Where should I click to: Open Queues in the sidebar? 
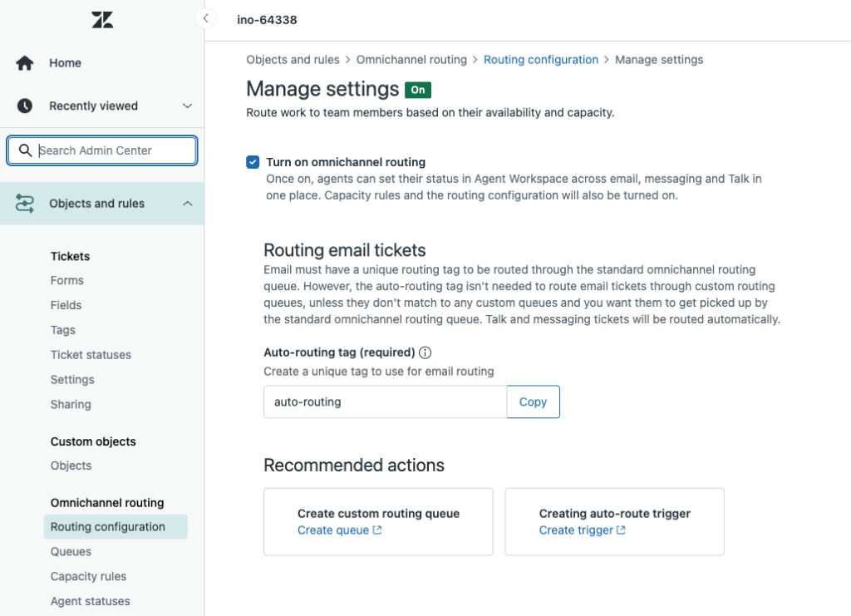tap(71, 551)
